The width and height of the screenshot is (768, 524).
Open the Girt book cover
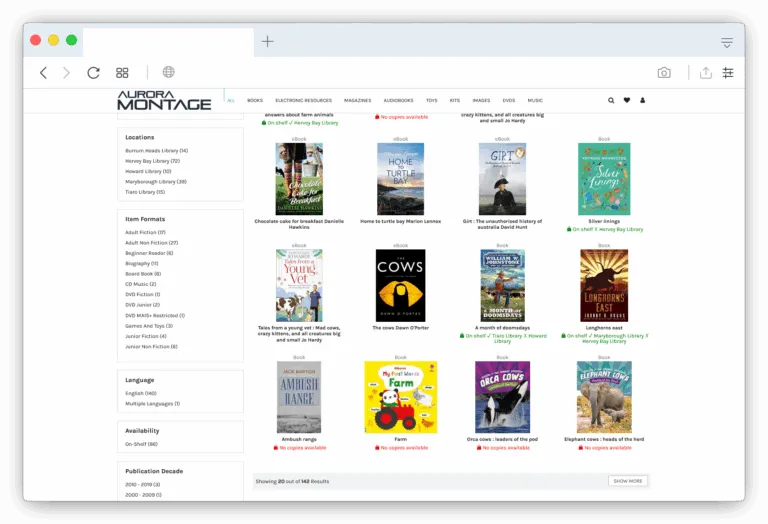(x=503, y=179)
